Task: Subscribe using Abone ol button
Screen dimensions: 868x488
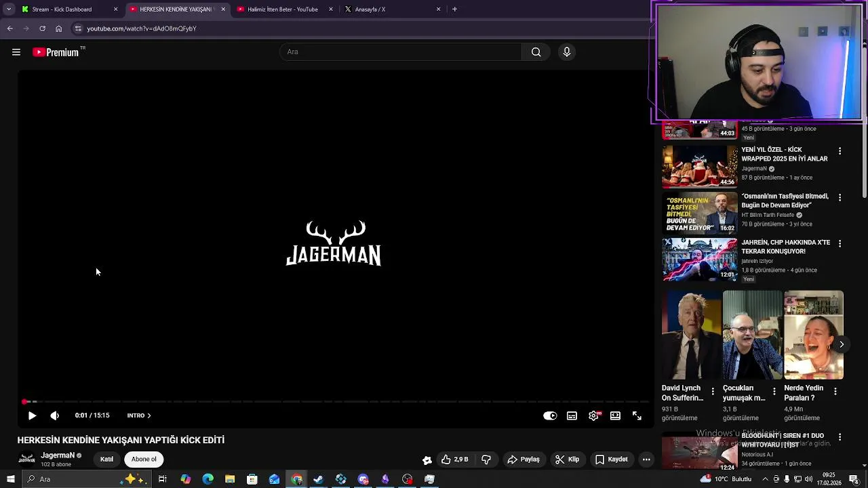Action: pyautogui.click(x=144, y=459)
